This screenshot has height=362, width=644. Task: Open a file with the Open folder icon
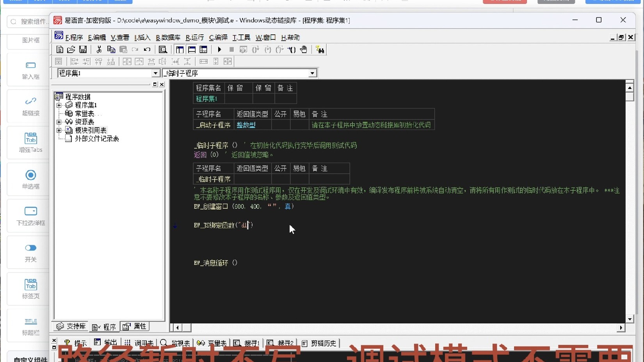71,50
